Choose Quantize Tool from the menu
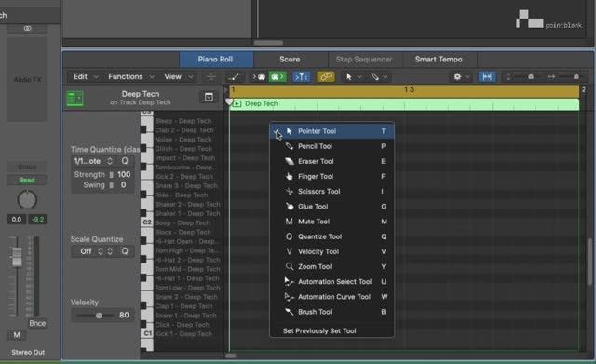Screen dimensions: 596x364 [x=332, y=236]
